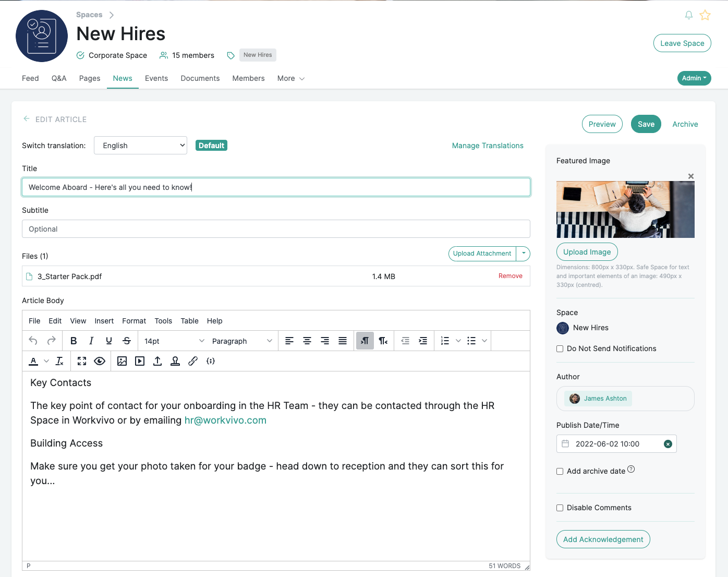Expand the 14pt font size dropdown
Screen dimensions: 728x577
click(x=174, y=341)
